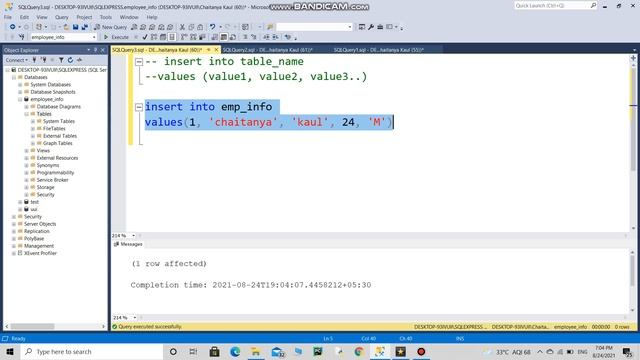Select the Messages results tab
640x360 pixels.
point(128,244)
